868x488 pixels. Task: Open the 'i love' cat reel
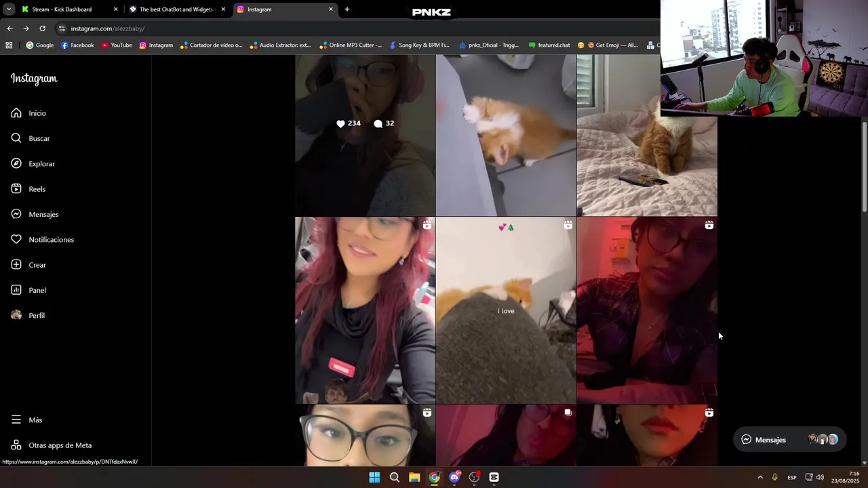(506, 310)
